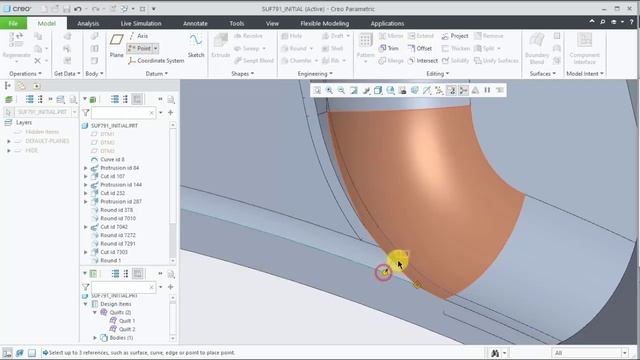
Task: Click the Regenerate icon
Action: point(16,40)
